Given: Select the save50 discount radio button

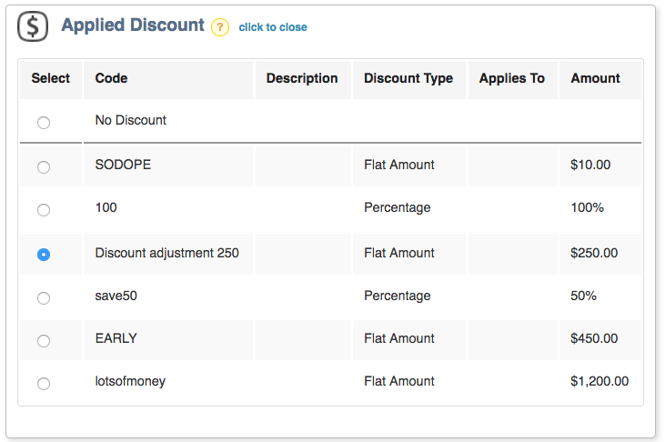Looking at the screenshot, I should [x=43, y=298].
